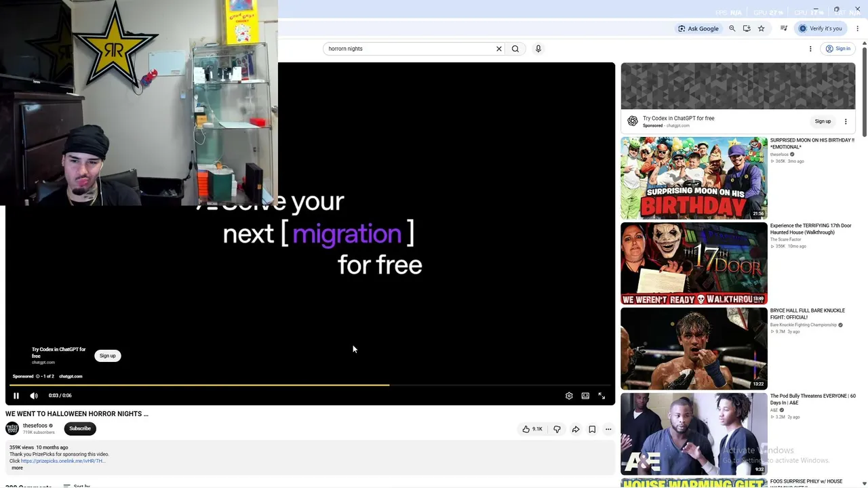Click the sidebar ad banner image
The image size is (868, 488).
pos(738,86)
